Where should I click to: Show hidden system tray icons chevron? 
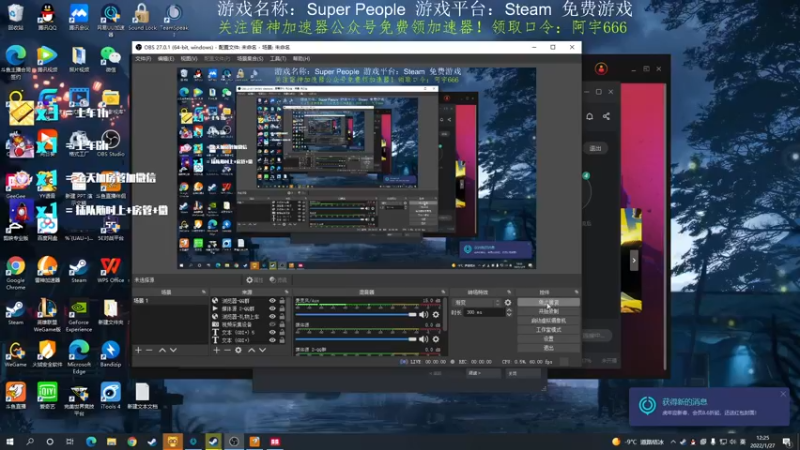click(673, 442)
